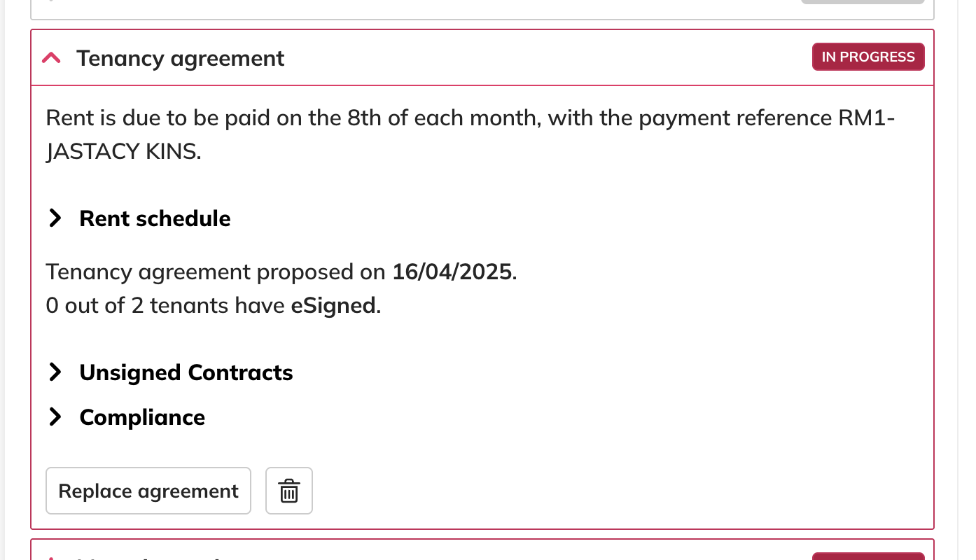Click the RM1-JASTACY KINS payment reference
Image resolution: width=976 pixels, height=560 pixels.
123,152
